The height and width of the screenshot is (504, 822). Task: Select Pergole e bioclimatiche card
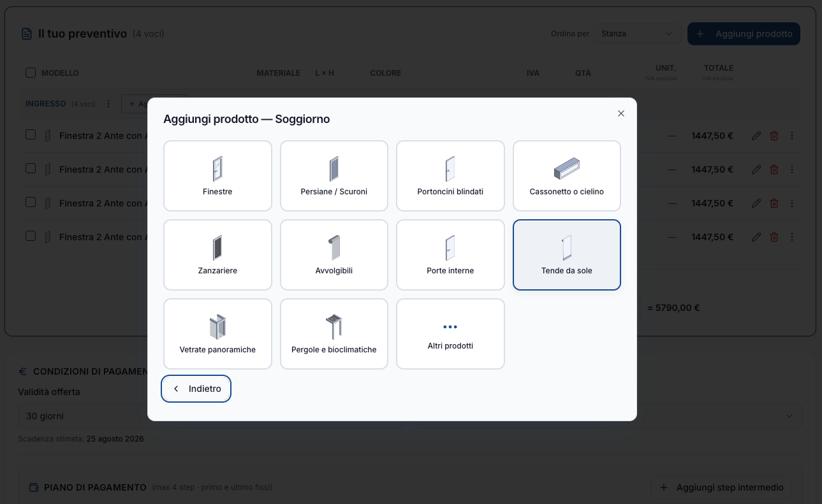334,334
